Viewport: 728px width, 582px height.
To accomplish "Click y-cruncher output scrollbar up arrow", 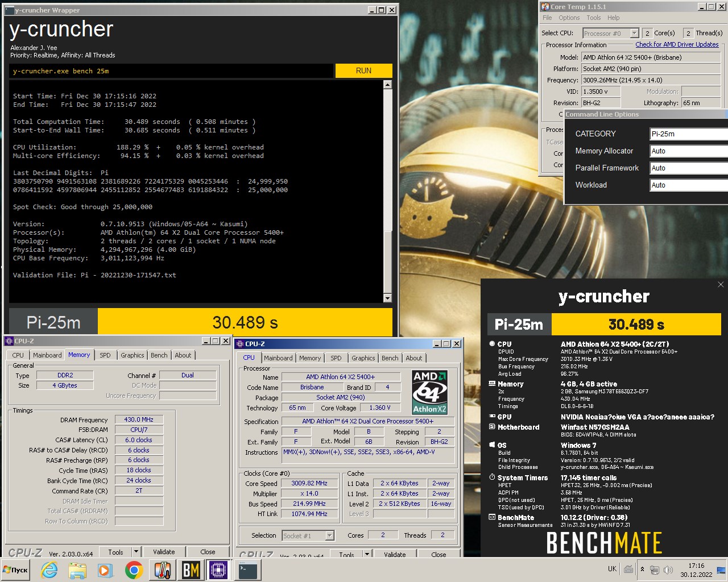I will point(387,85).
